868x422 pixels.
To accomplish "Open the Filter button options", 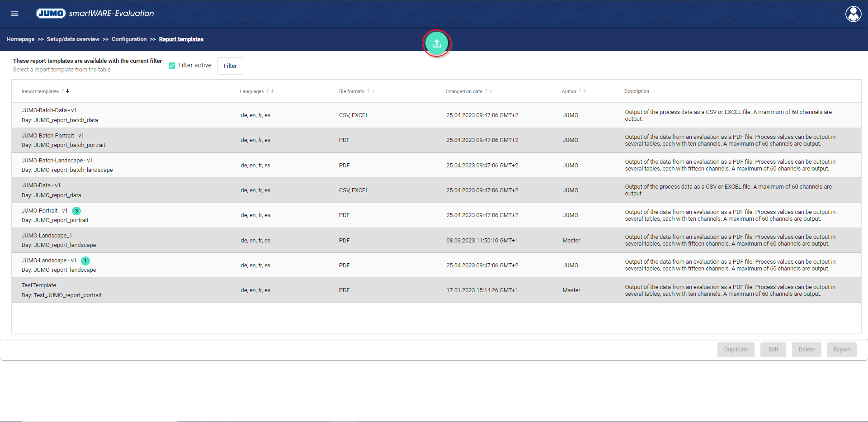I will coord(230,66).
